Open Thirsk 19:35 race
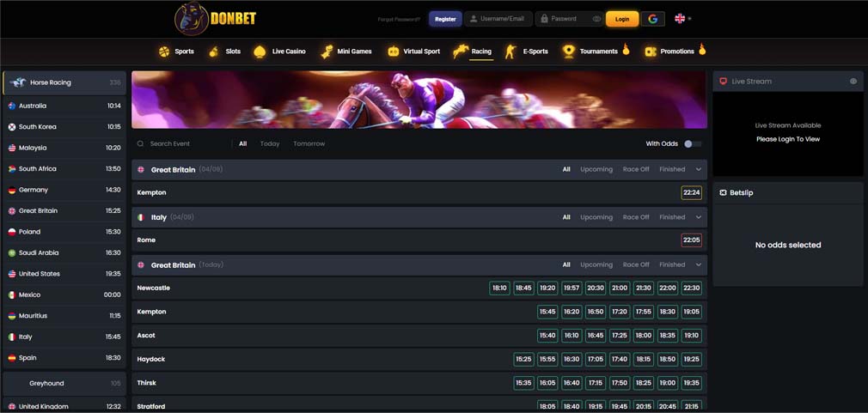 (x=692, y=383)
